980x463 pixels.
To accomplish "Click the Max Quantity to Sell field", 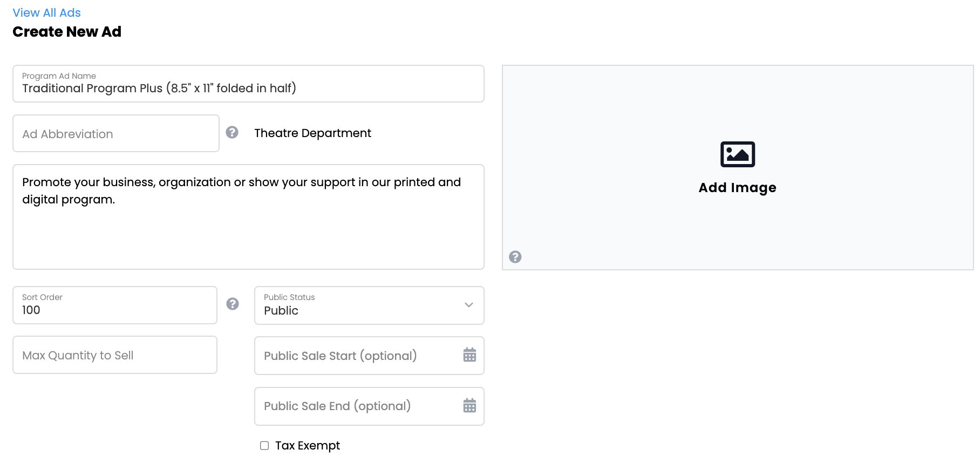I will click(x=114, y=355).
